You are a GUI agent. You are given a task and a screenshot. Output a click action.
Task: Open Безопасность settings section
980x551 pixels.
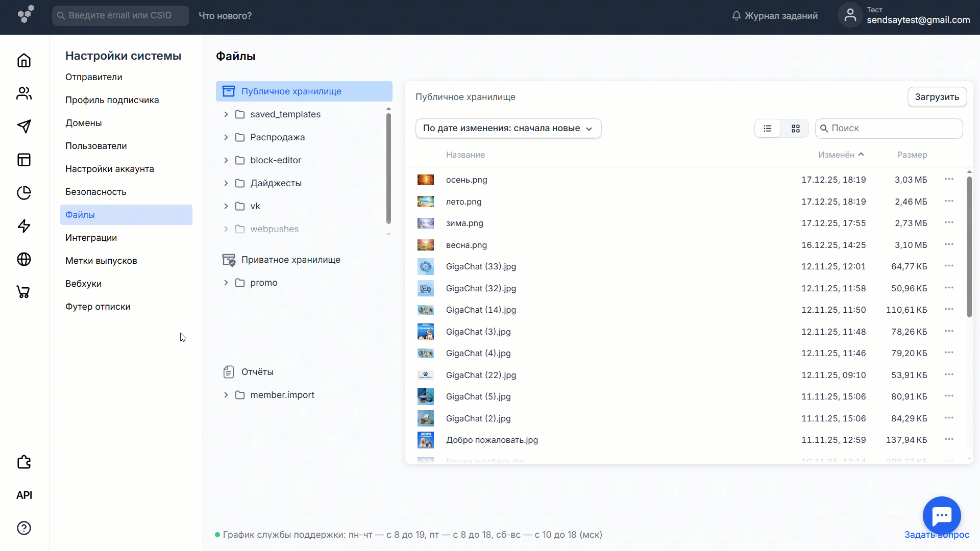point(96,192)
